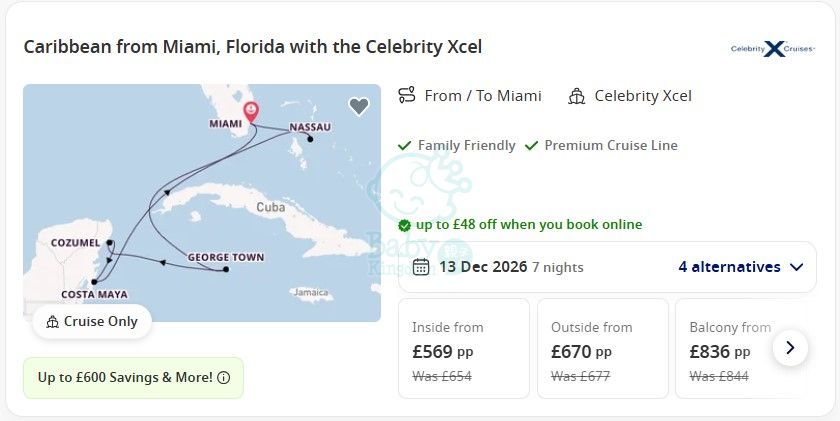Click the calendar icon next to 13 Dec 2026
The height and width of the screenshot is (421, 840).
click(421, 267)
